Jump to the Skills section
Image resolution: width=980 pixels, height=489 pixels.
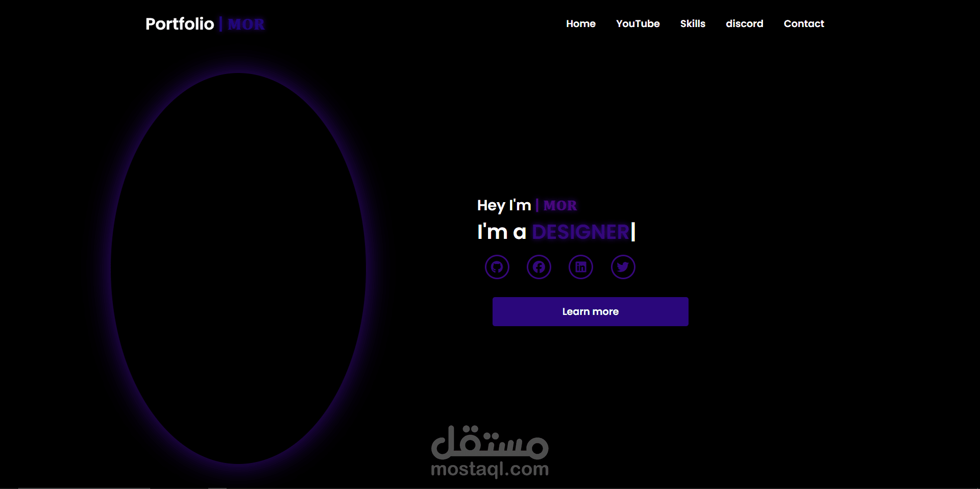[693, 23]
